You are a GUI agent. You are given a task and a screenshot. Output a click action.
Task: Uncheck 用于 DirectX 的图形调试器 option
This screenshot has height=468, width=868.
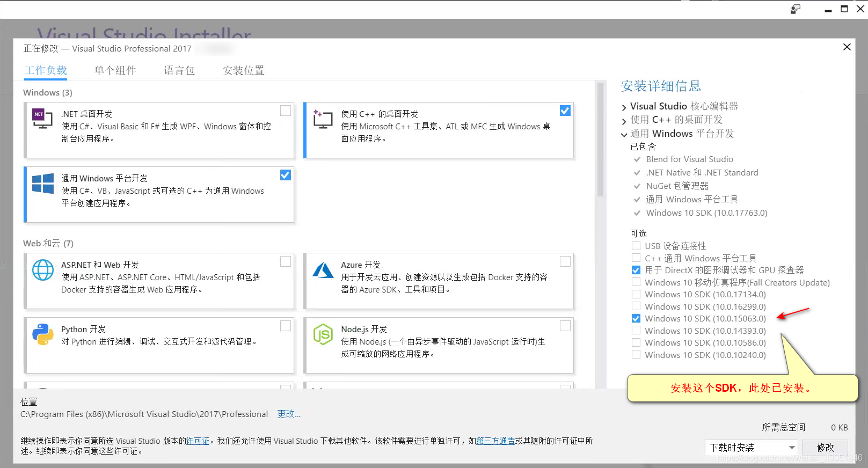[636, 270]
